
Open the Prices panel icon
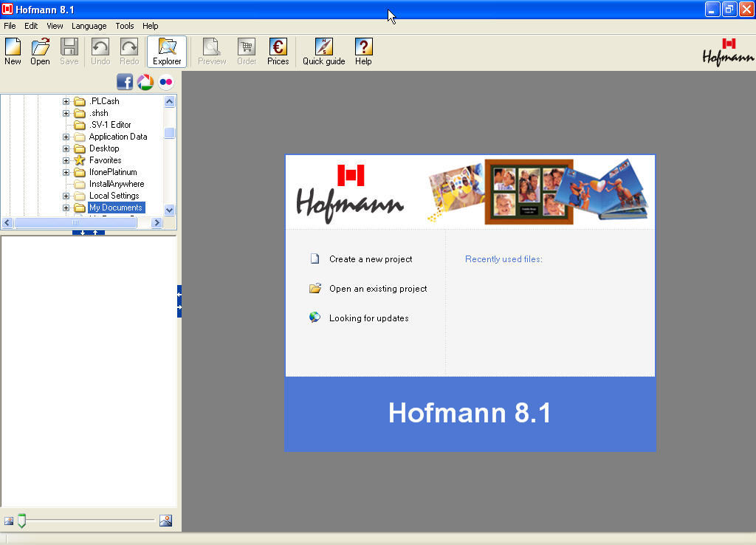tap(278, 50)
